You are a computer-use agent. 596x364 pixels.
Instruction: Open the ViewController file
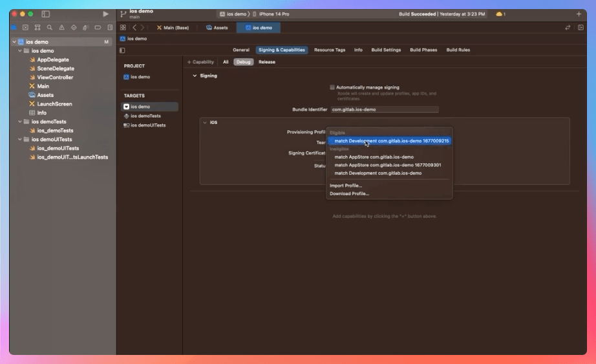55,77
